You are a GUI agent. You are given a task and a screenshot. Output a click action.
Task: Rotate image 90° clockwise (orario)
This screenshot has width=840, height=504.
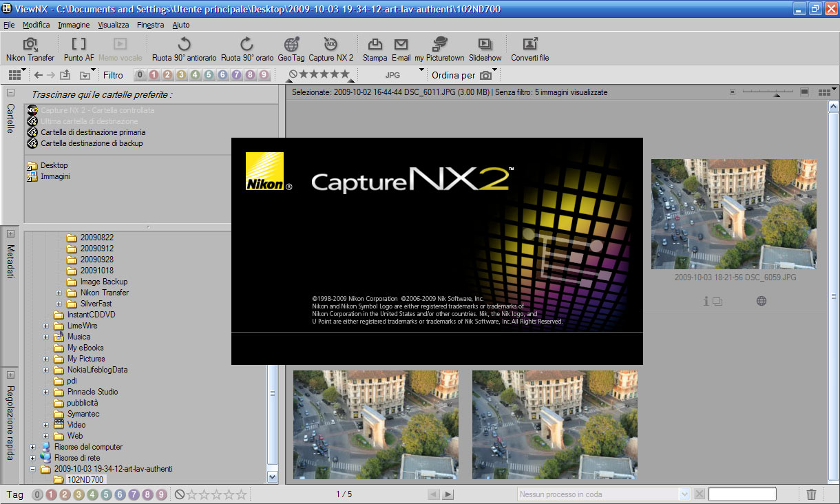[246, 50]
